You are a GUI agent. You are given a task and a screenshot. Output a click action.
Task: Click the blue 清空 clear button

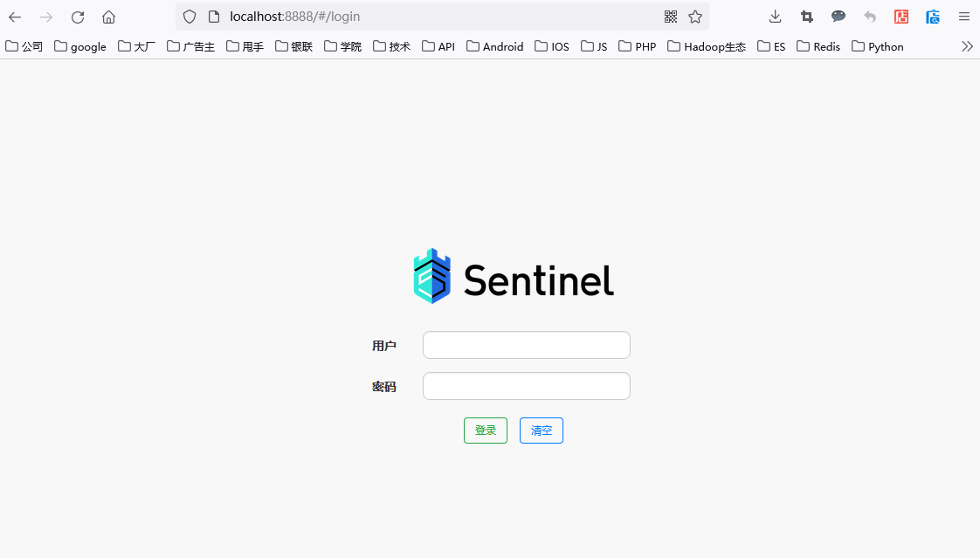click(x=542, y=431)
